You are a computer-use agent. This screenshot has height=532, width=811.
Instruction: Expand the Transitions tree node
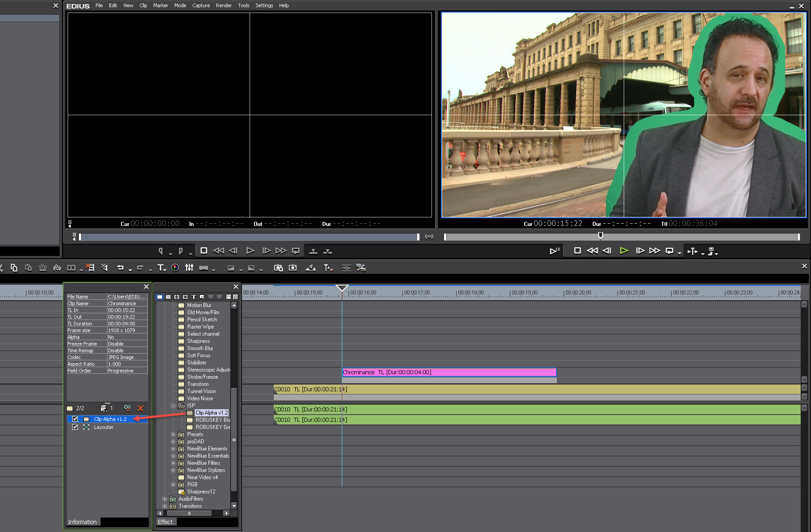pos(165,506)
